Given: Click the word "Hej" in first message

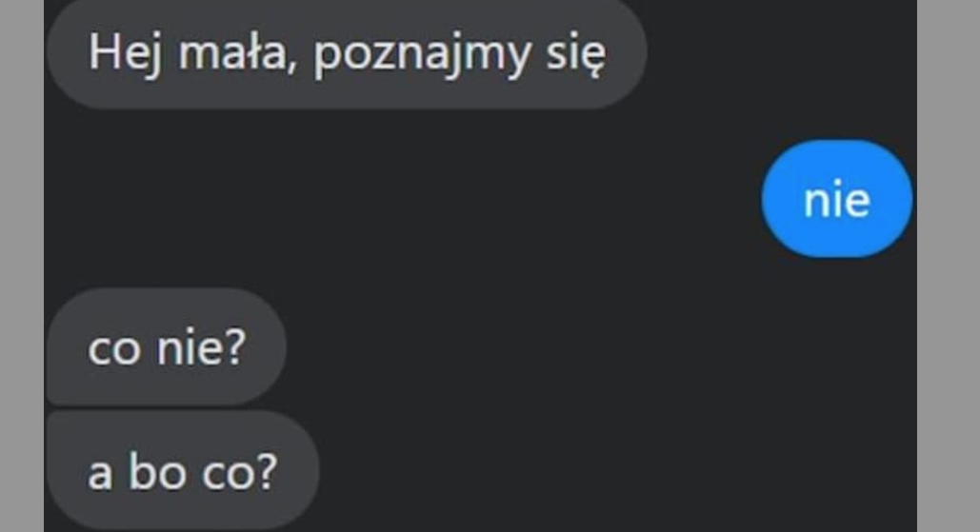Looking at the screenshot, I should pos(125,53).
